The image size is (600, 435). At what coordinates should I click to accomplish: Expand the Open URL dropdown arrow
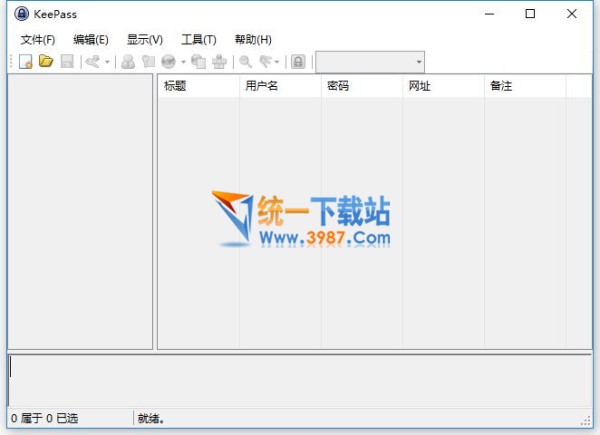(183, 62)
